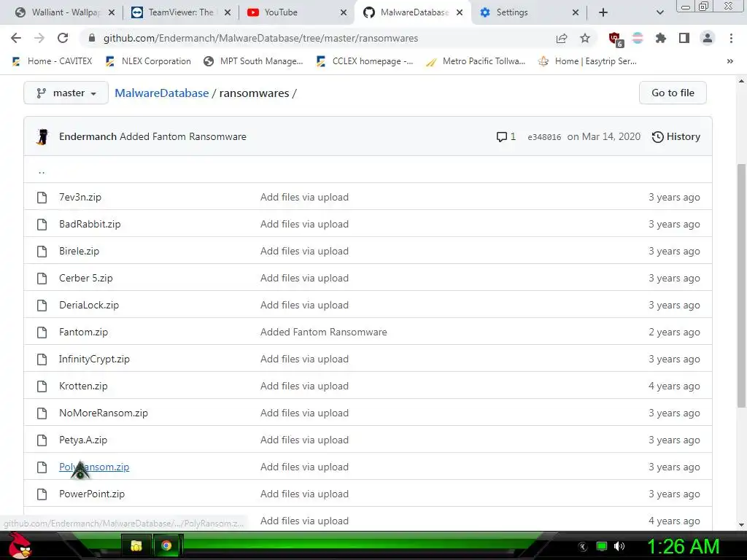Open BadRabbit.zip file
747x560 pixels.
[x=90, y=225]
